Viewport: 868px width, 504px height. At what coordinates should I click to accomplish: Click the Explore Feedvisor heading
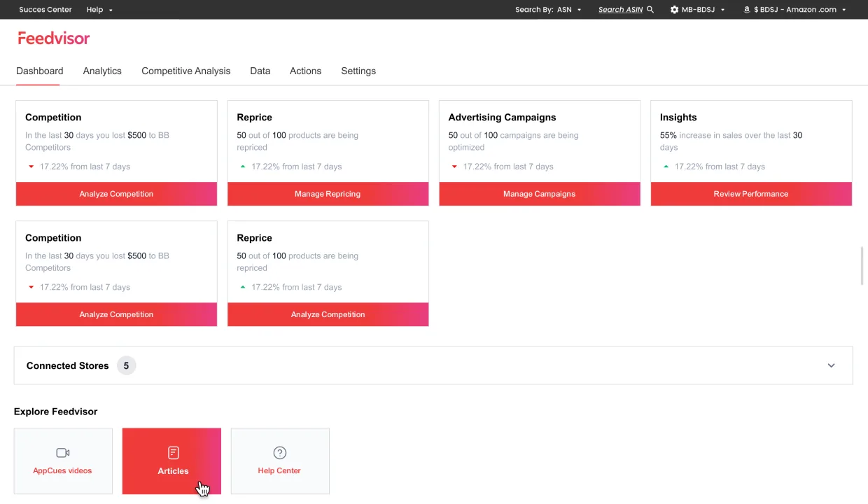coord(56,412)
